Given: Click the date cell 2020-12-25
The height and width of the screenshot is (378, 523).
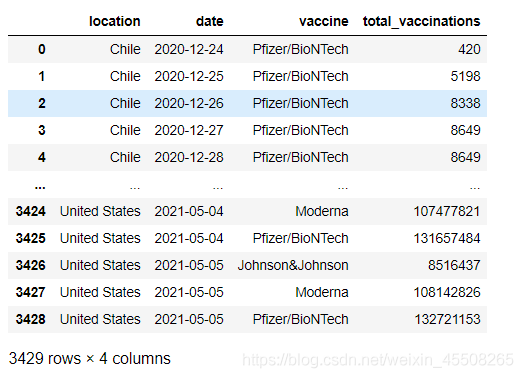Looking at the screenshot, I should (x=189, y=76).
